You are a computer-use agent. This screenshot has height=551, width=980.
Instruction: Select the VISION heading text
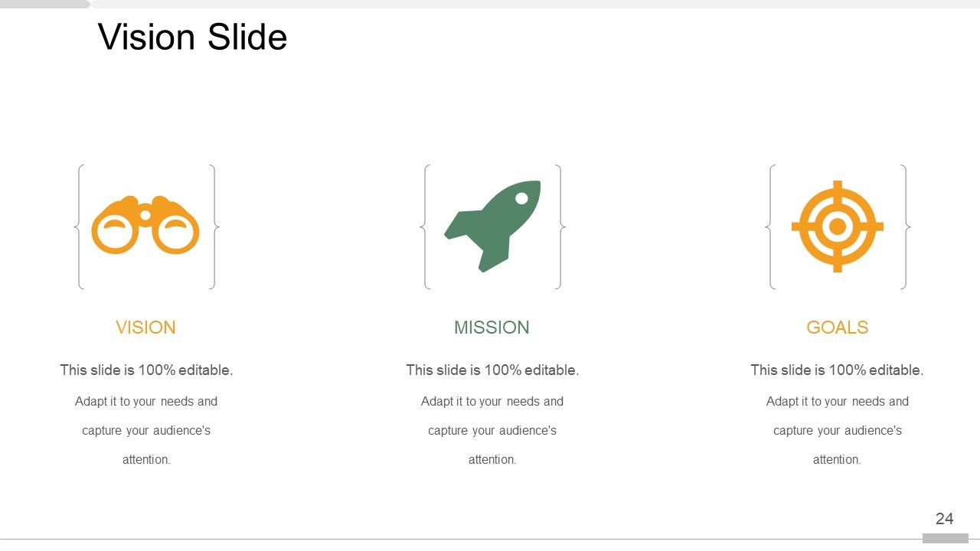point(145,328)
